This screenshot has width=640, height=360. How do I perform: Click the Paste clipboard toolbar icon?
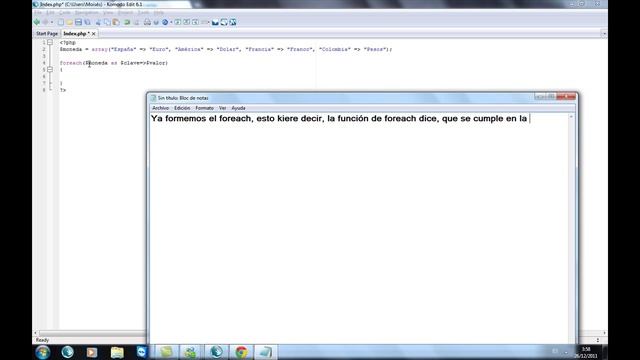[116, 22]
